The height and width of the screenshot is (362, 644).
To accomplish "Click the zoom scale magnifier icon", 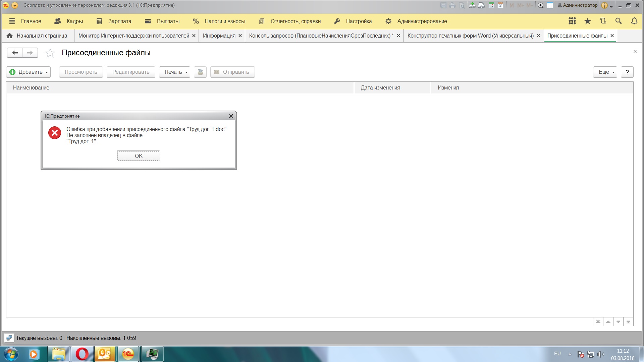I will 541,5.
